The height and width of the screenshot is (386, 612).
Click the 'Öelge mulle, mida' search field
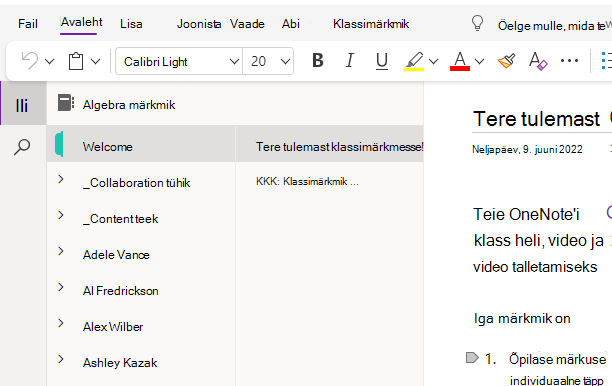click(x=552, y=26)
